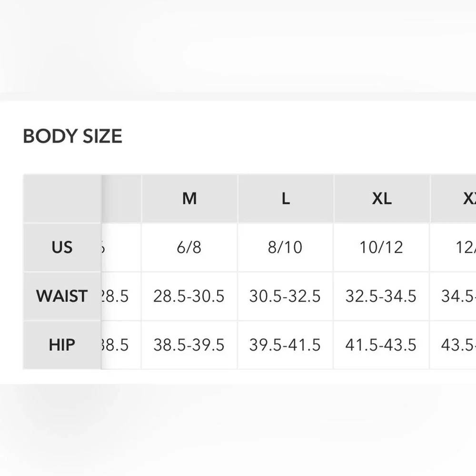Select the M size column header
This screenshot has width=476, height=476.
[x=189, y=198]
